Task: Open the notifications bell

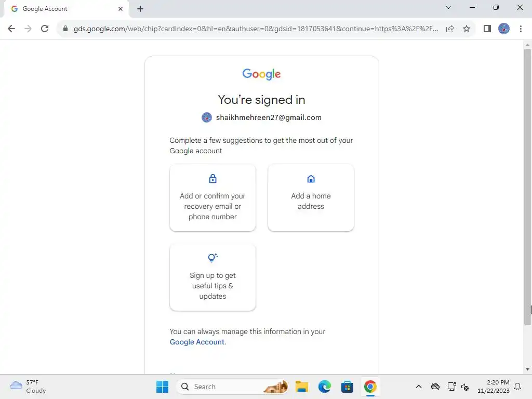Action: coord(517,387)
